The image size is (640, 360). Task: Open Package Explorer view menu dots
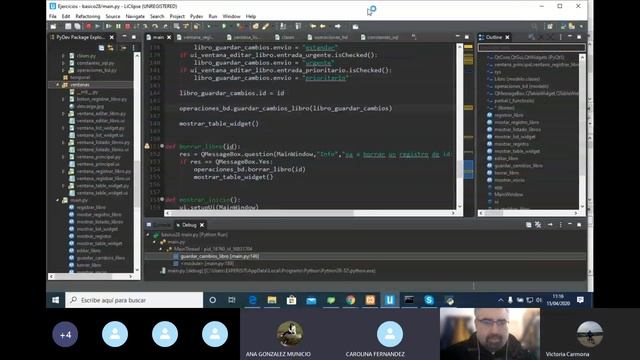click(x=133, y=48)
